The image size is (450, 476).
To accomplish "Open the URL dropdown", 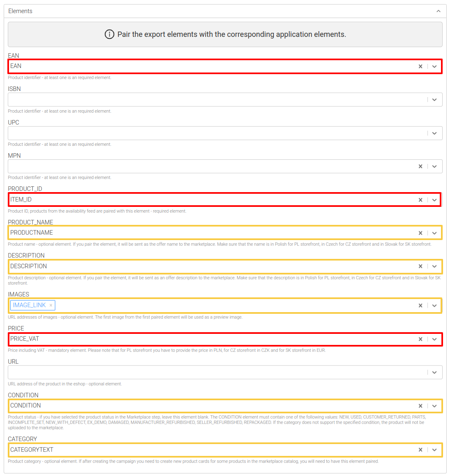I will point(434,372).
